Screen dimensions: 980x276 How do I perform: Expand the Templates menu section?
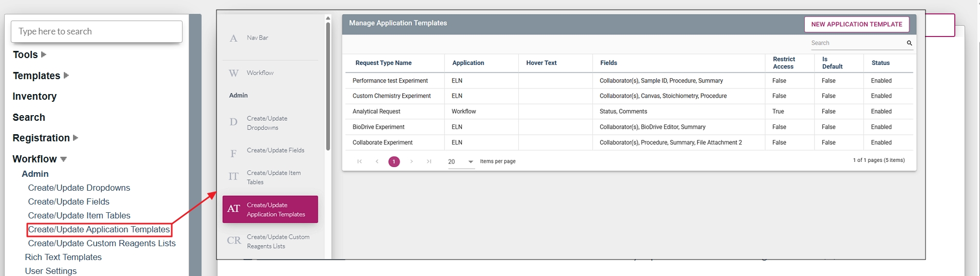tap(66, 76)
